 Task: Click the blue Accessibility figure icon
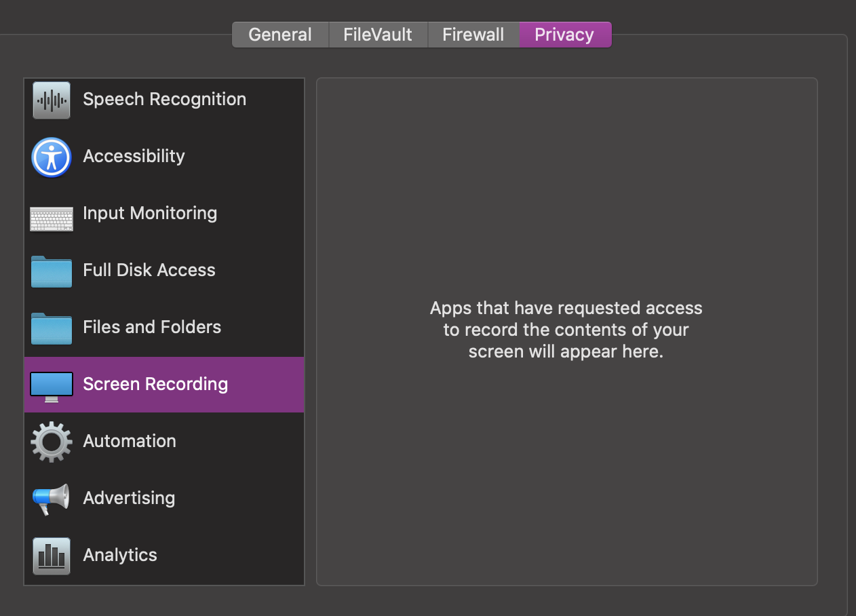pyautogui.click(x=52, y=157)
